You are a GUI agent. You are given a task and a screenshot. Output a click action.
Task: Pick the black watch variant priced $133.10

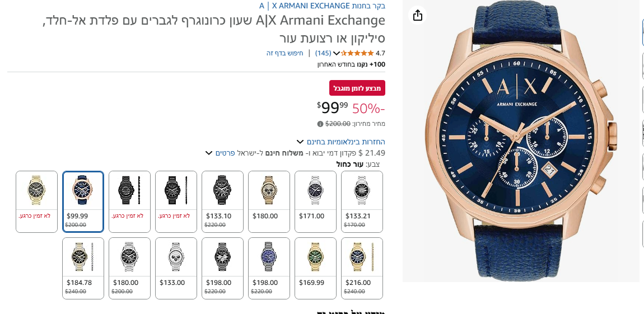pos(222,201)
